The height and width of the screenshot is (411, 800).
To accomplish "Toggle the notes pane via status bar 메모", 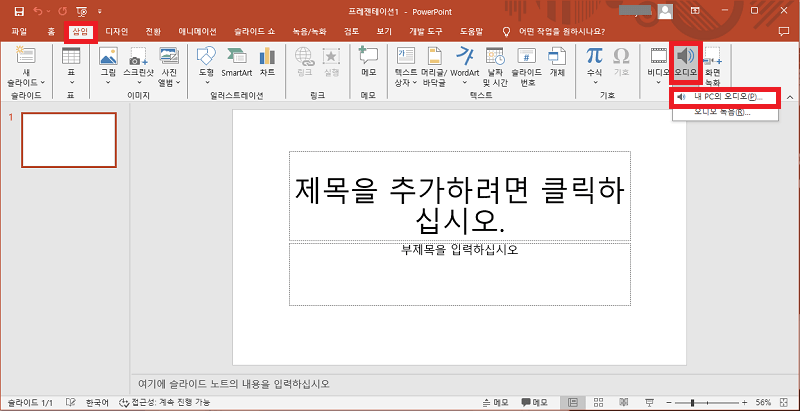I will [495, 402].
